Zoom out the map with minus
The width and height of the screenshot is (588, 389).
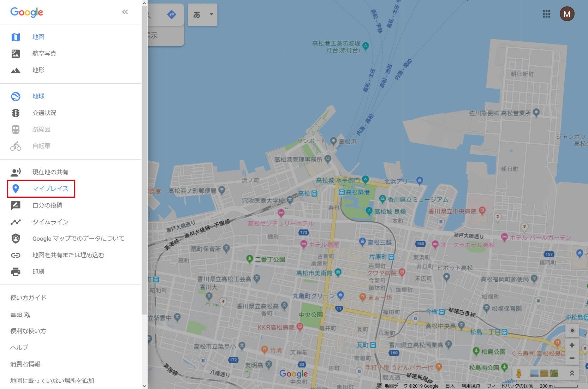tap(572, 358)
